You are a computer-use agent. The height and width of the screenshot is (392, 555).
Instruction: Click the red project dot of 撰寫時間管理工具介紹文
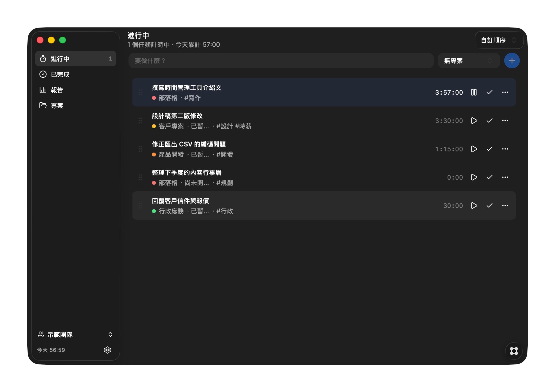(154, 98)
